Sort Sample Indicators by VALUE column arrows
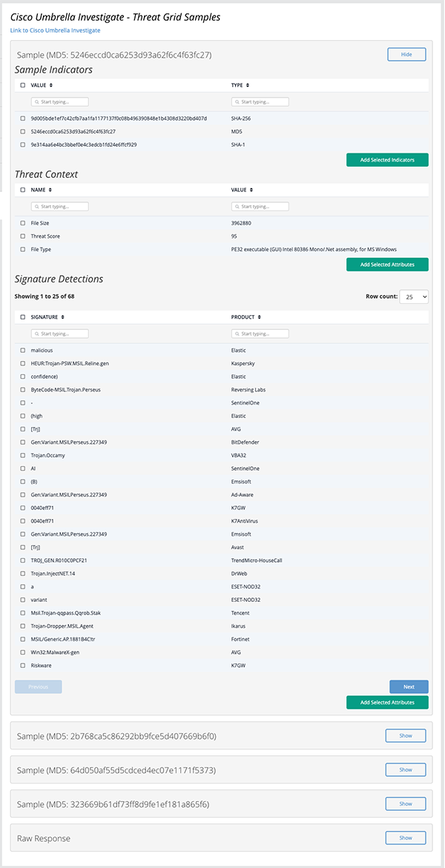The image size is (445, 868). [x=51, y=85]
